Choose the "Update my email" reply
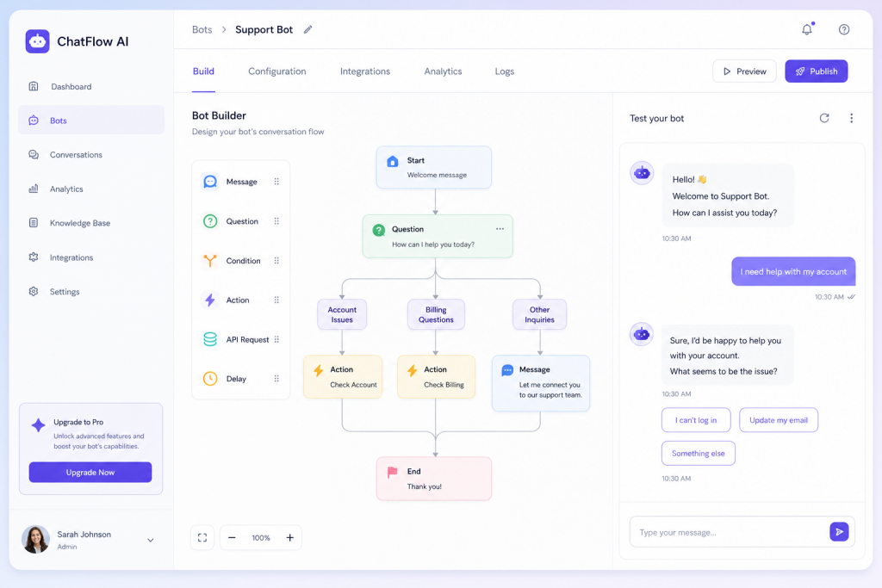Screen dimensions: 882x588 click(x=779, y=420)
